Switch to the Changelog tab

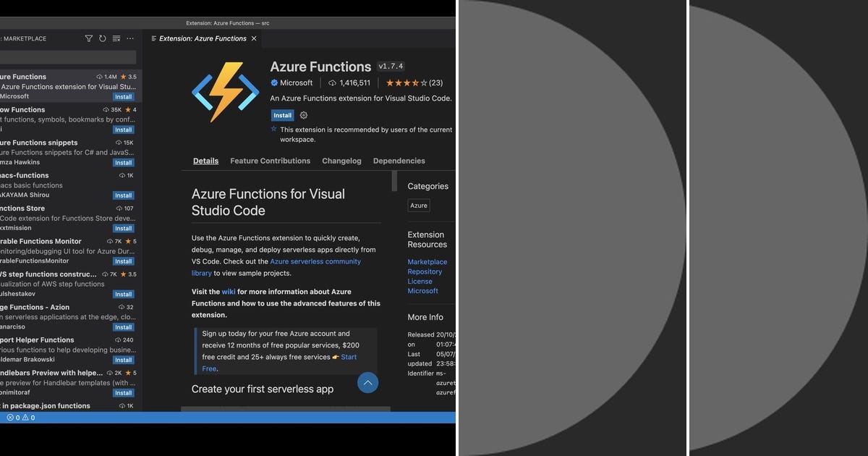coord(341,161)
